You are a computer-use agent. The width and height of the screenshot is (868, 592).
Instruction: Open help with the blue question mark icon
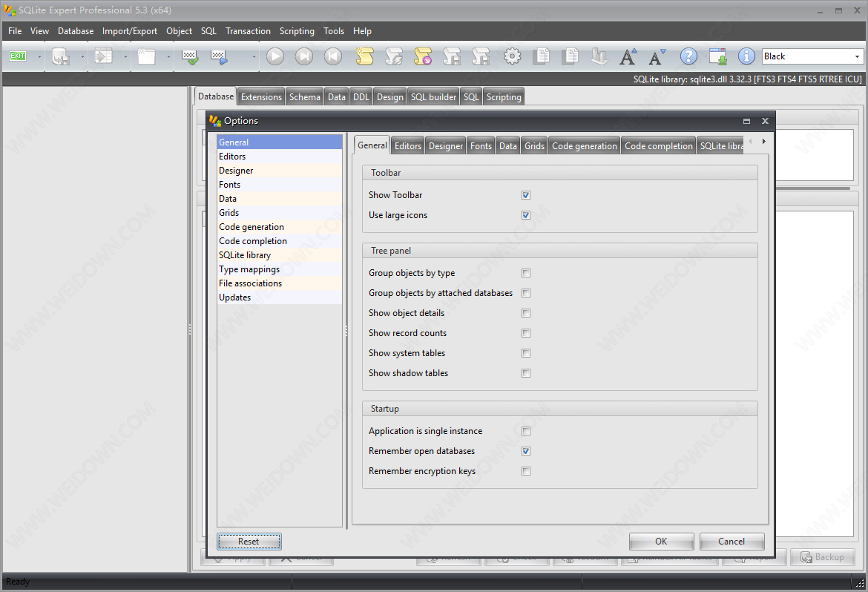click(x=688, y=56)
